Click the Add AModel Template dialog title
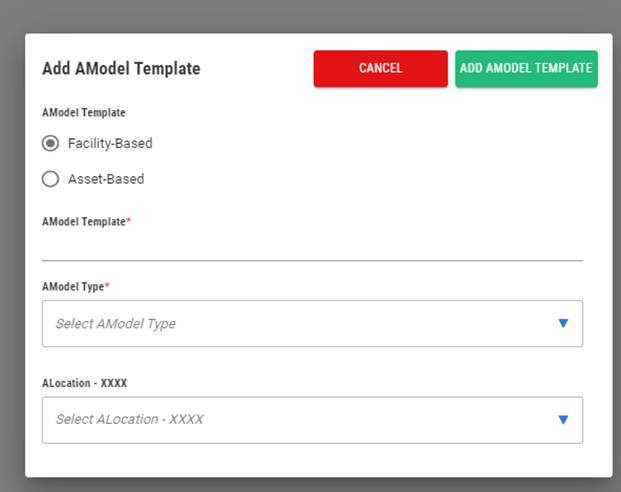621x492 pixels. pyautogui.click(x=121, y=69)
